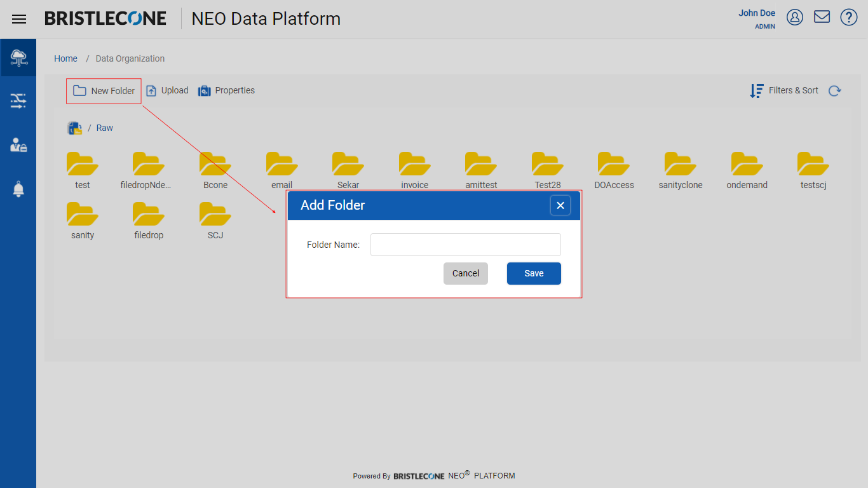Open the mail envelope icon
Screen dimensions: 868x488
click(822, 17)
